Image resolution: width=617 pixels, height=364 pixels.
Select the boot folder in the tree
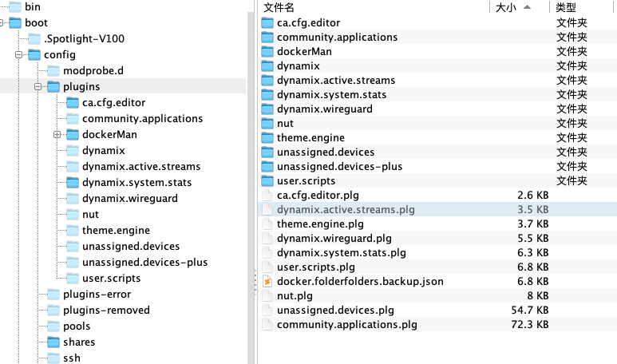36,23
